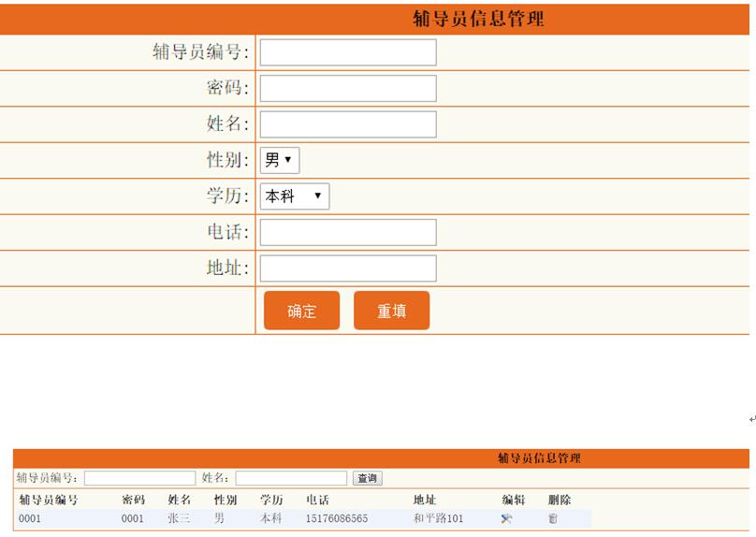Image resolution: width=756 pixels, height=537 pixels.
Task: Focus the 姓名 search box beside 查询
Action: [291, 478]
